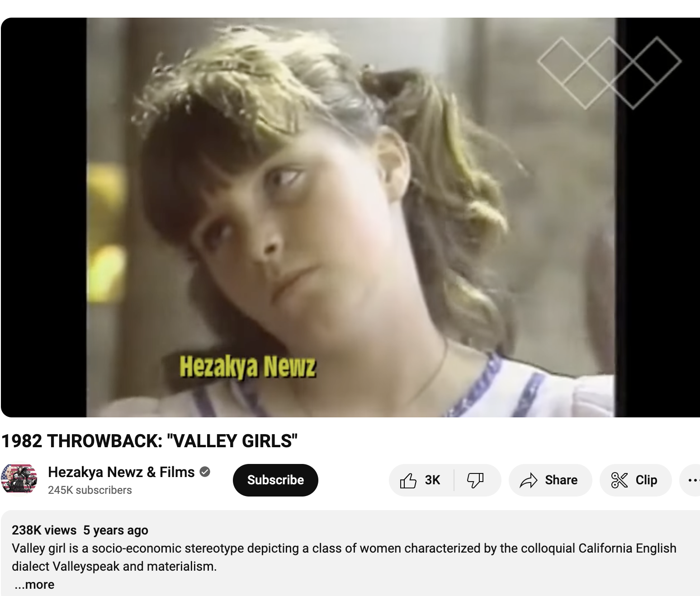Click the Valley girl description text
Screen dimensions: 700x596
point(344,557)
